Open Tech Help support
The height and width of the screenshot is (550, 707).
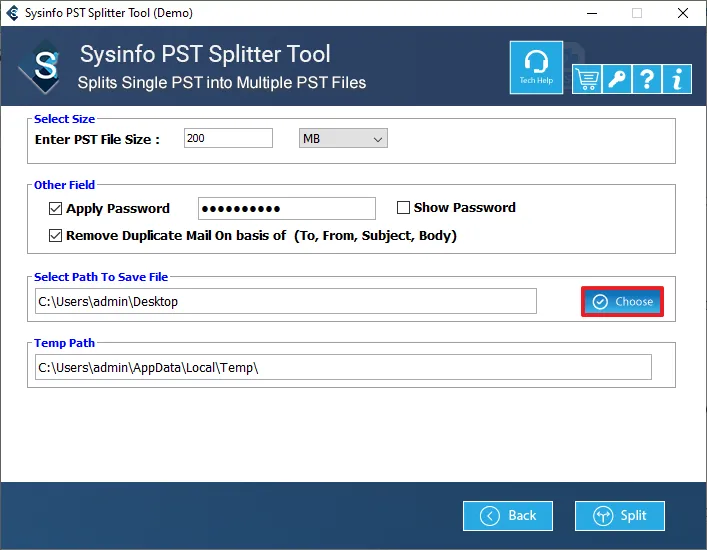click(x=536, y=68)
